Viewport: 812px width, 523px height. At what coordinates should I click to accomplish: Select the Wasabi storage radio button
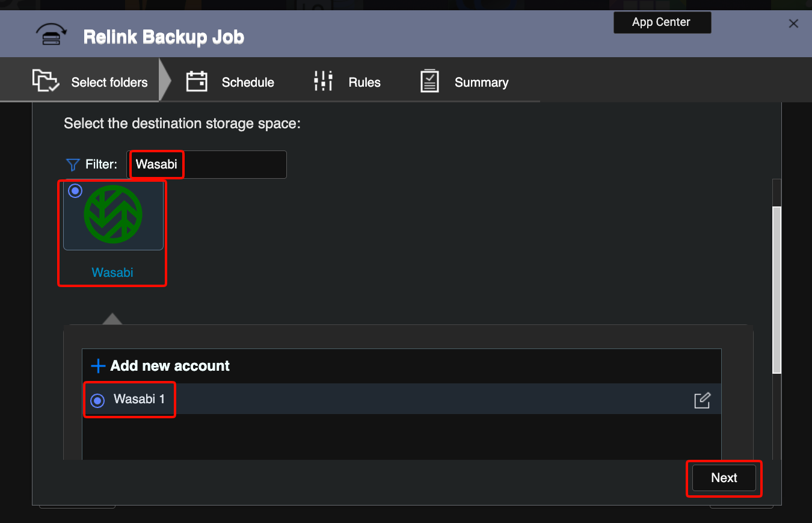point(75,191)
